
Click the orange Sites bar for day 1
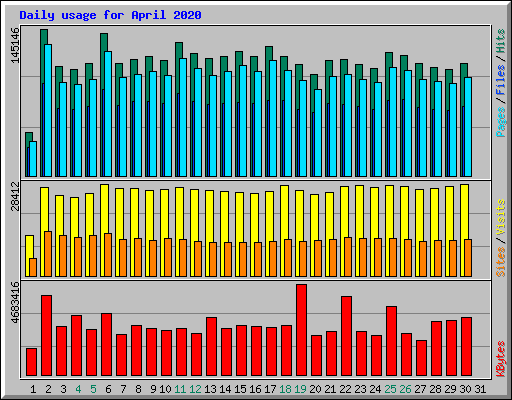click(33, 267)
